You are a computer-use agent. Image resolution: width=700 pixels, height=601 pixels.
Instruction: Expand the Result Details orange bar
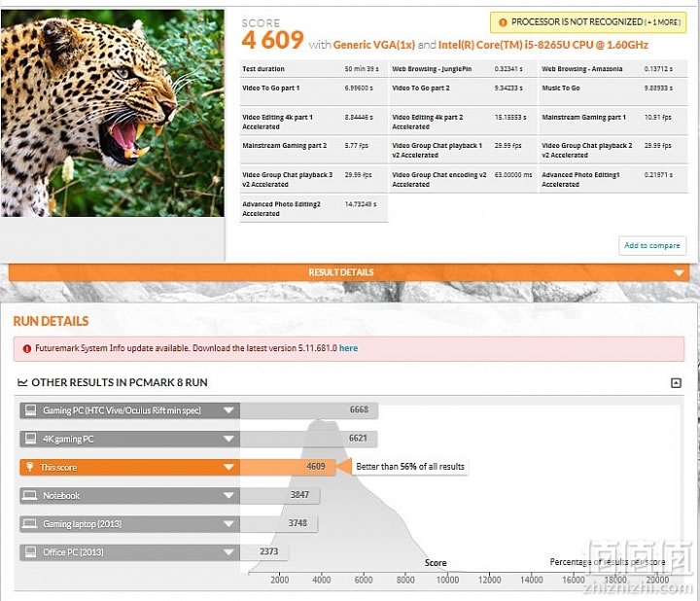point(349,272)
